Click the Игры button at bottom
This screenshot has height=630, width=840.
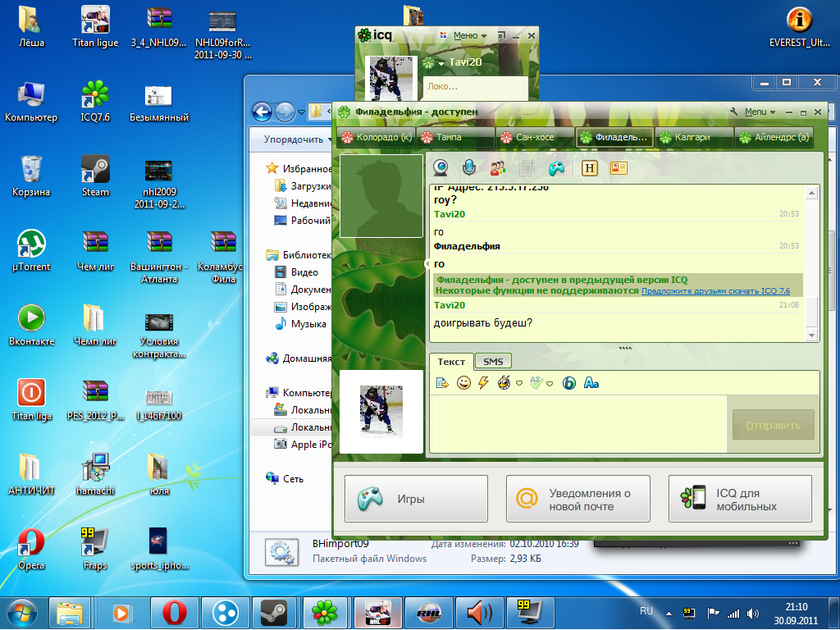pos(416,499)
